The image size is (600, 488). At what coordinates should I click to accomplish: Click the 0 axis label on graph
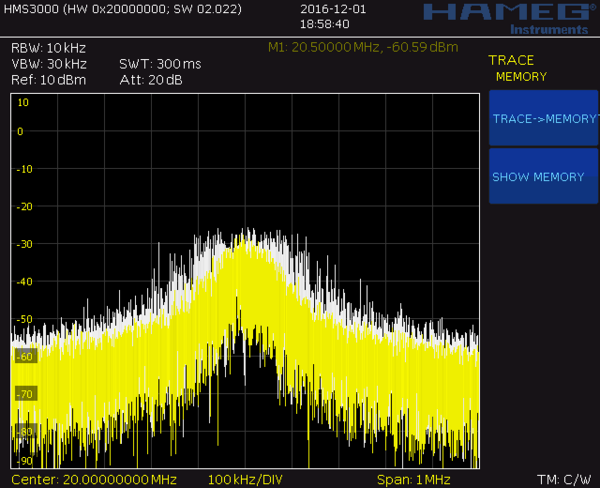click(x=20, y=132)
